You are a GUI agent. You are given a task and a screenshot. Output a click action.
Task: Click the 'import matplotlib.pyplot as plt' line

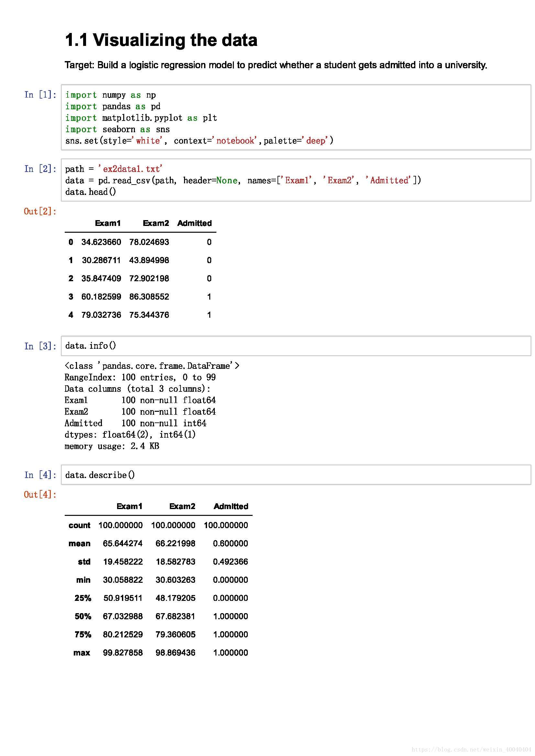pos(141,118)
